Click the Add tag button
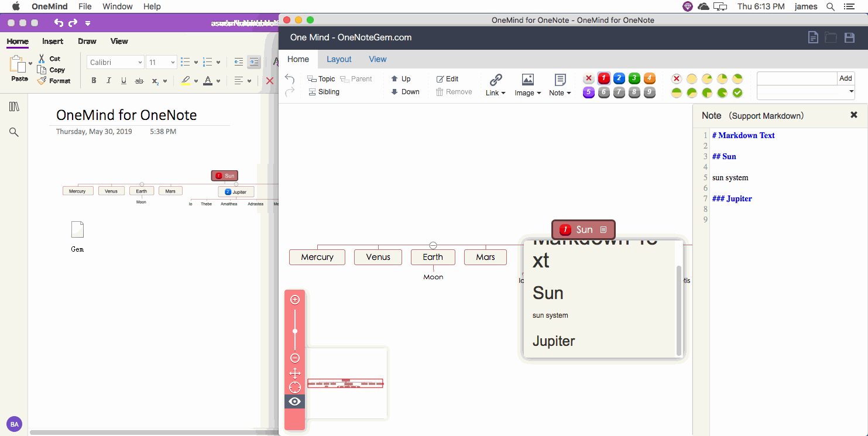This screenshot has width=868, height=436. tap(846, 78)
